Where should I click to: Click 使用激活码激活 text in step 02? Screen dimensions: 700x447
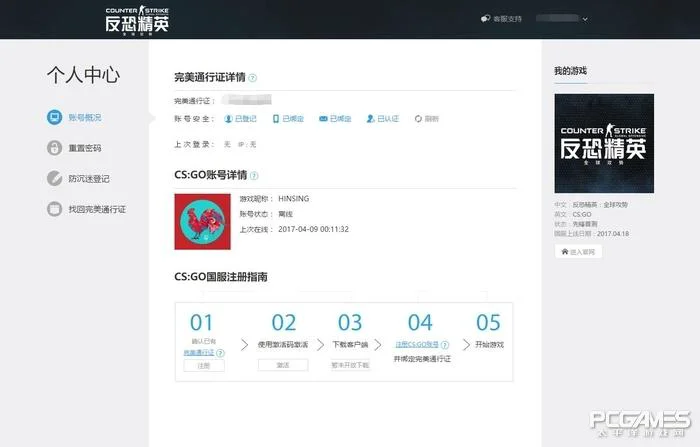pyautogui.click(x=283, y=345)
